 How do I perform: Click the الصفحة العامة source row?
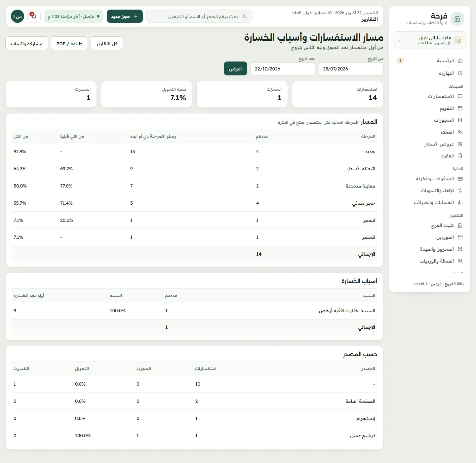(194, 401)
